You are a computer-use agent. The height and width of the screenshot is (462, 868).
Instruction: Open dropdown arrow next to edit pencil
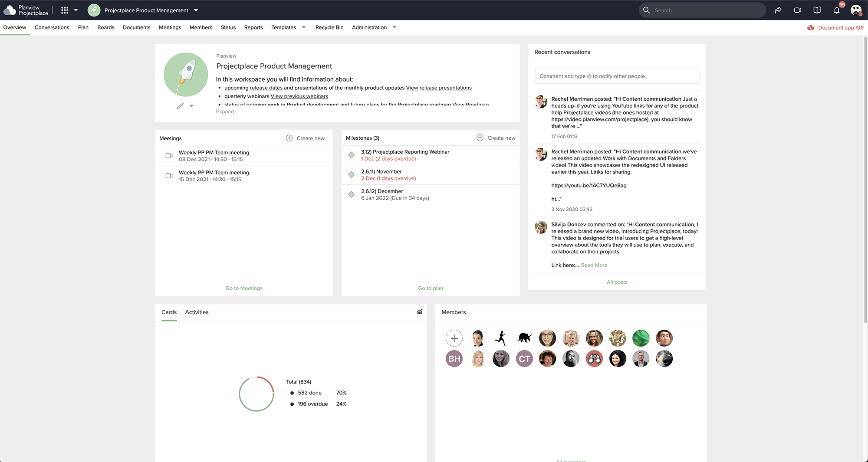tap(191, 106)
